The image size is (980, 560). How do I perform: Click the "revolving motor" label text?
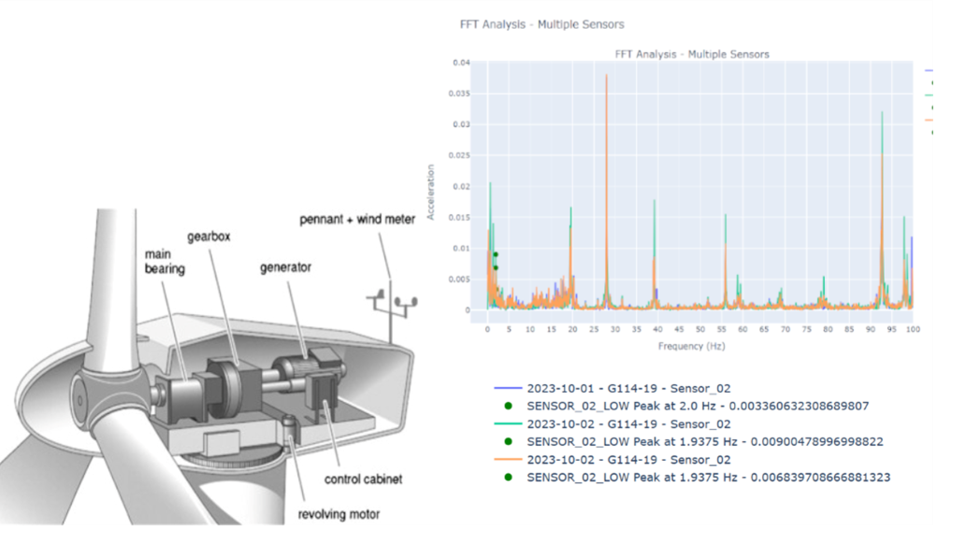(x=339, y=514)
